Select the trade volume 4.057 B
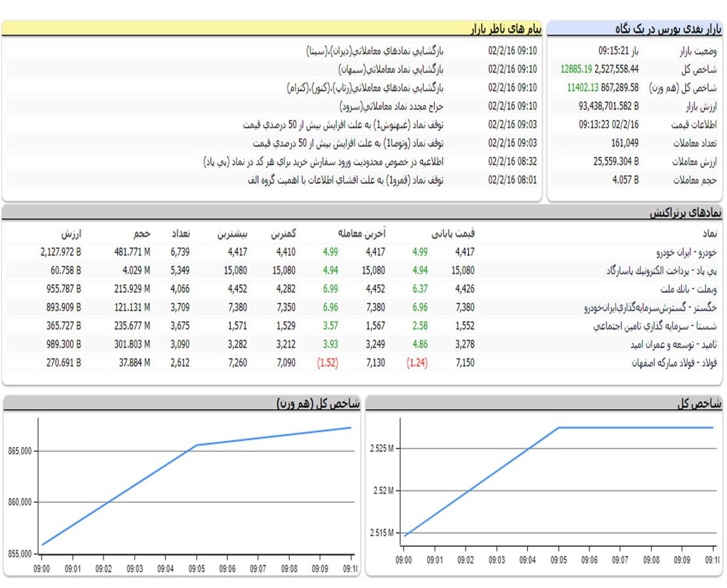 point(625,180)
